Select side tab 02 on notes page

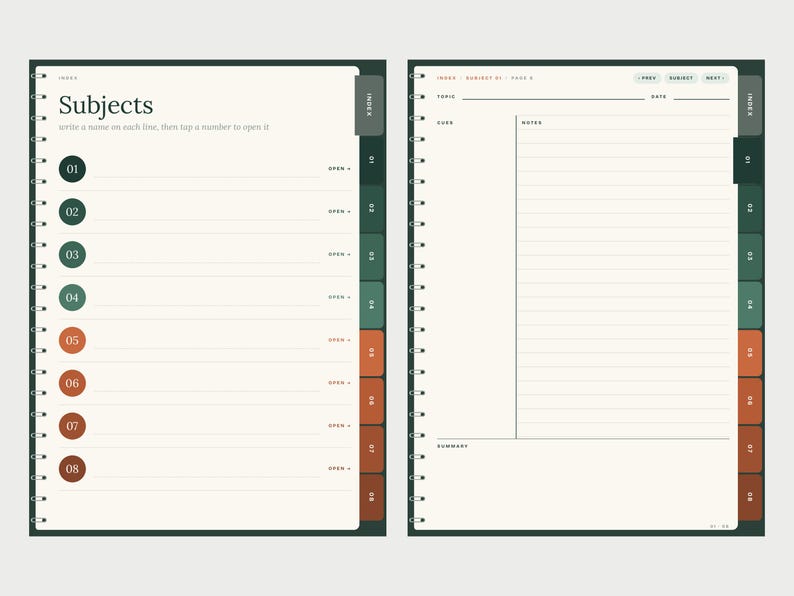pos(750,209)
